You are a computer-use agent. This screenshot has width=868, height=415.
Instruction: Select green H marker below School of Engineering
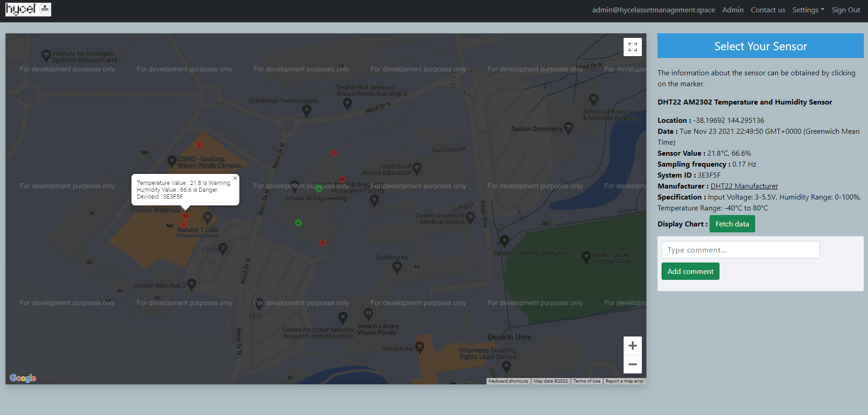coord(298,223)
